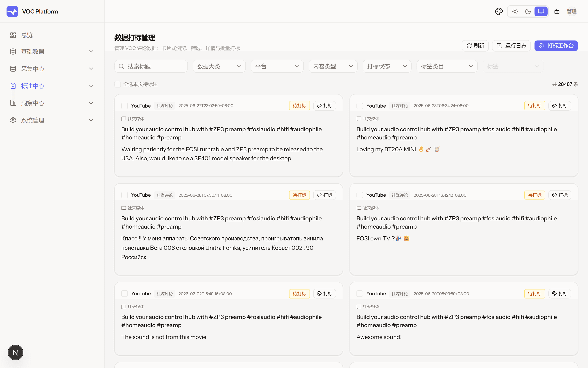The width and height of the screenshot is (588, 368).
Task: Open the 内容类型 dropdown
Action: coord(333,66)
